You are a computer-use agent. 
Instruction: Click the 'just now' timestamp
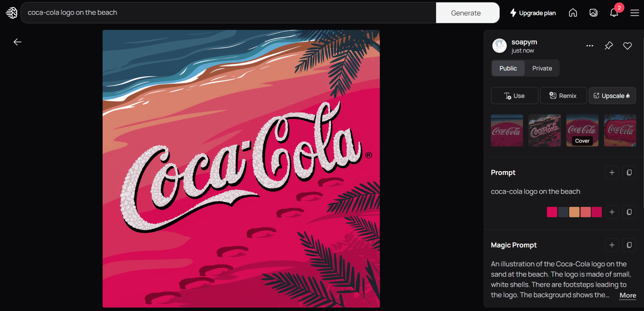523,51
